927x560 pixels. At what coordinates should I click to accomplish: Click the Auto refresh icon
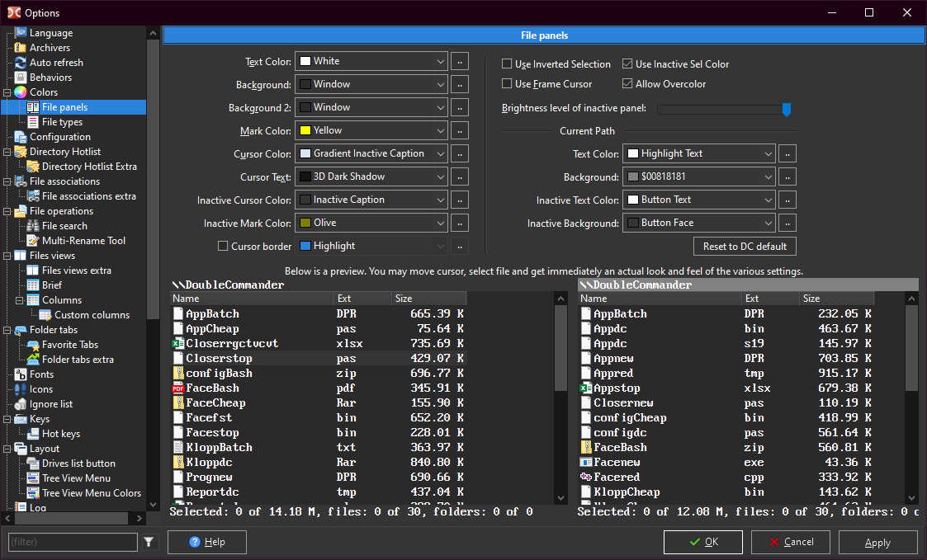(21, 63)
